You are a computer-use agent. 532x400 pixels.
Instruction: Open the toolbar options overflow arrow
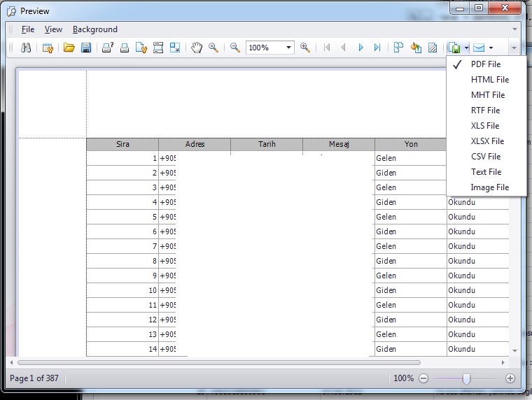(514, 48)
